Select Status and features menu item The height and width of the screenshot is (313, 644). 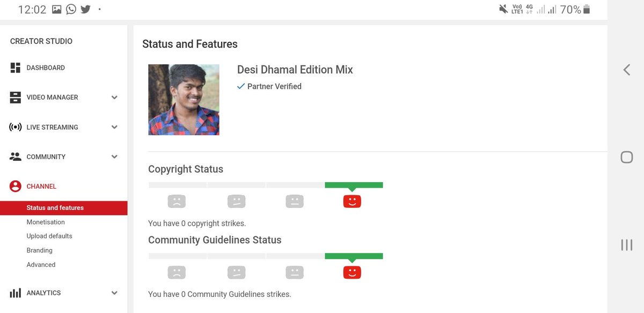click(x=63, y=208)
